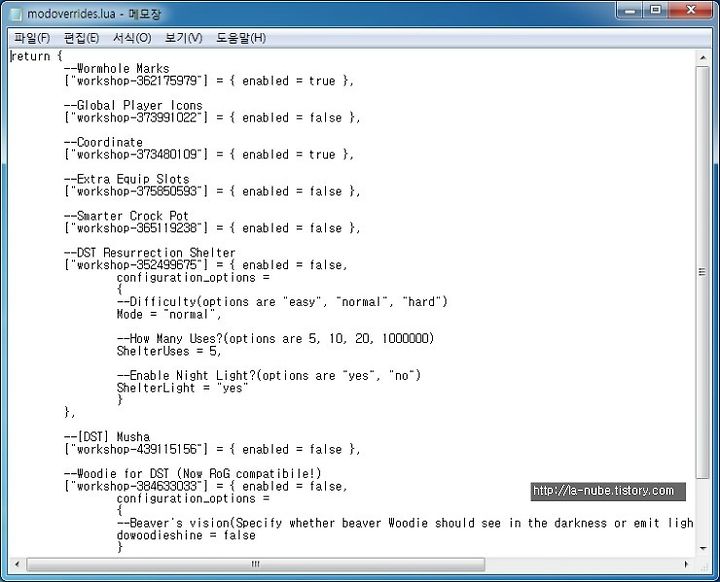This screenshot has width=720, height=582.
Task: Click the Notepad icon in title bar
Action: (x=16, y=14)
